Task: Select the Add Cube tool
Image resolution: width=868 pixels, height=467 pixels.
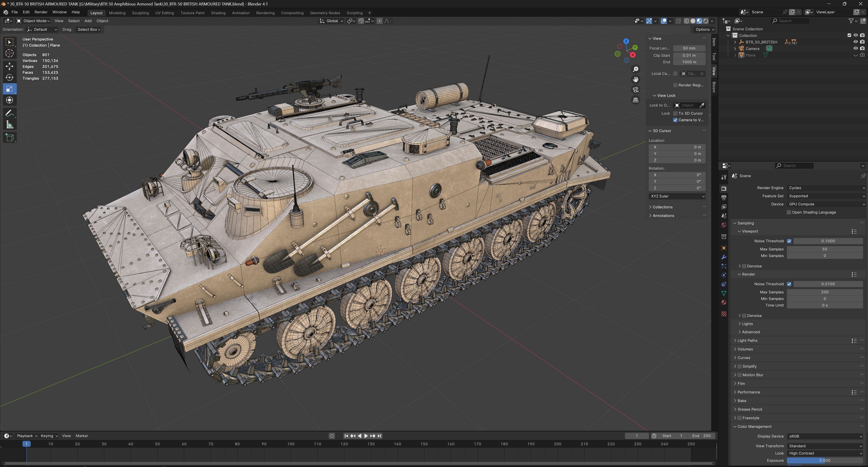Action: (x=10, y=138)
